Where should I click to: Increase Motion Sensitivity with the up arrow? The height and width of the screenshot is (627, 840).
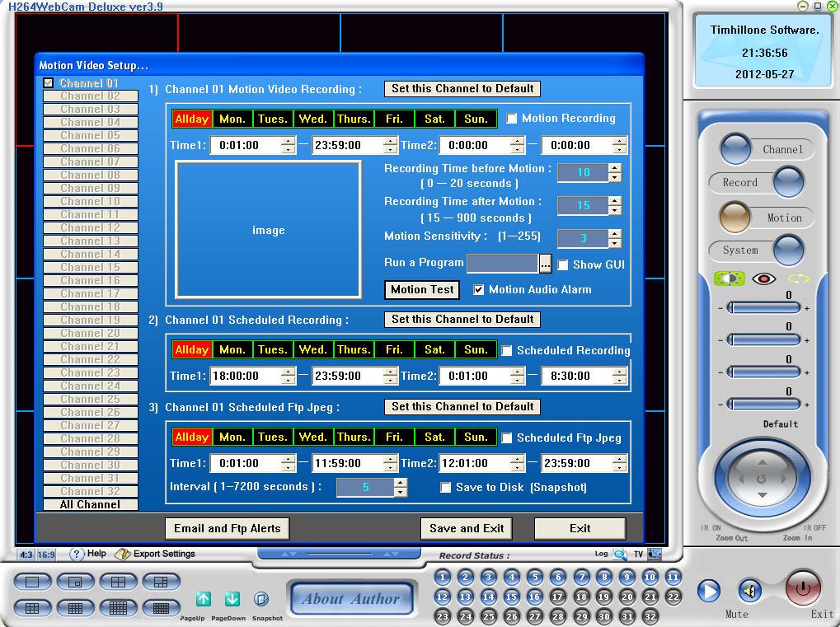coord(614,233)
